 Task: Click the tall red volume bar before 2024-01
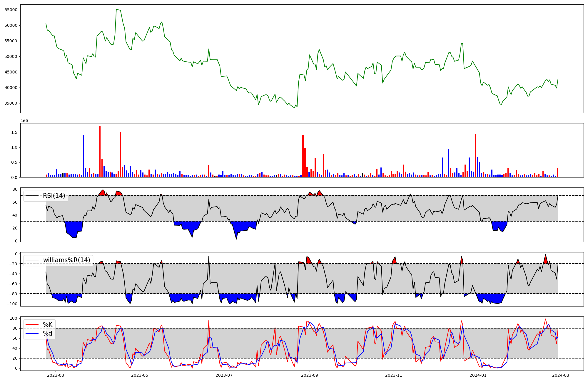point(475,156)
